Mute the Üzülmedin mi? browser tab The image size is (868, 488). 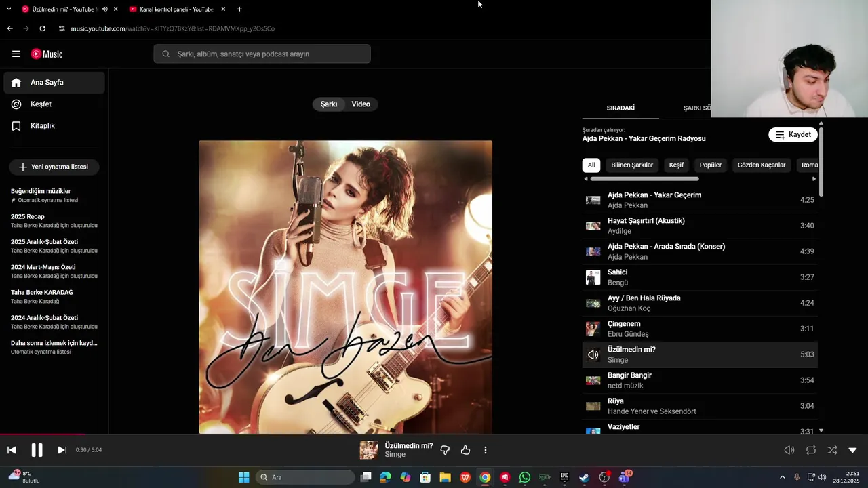104,9
